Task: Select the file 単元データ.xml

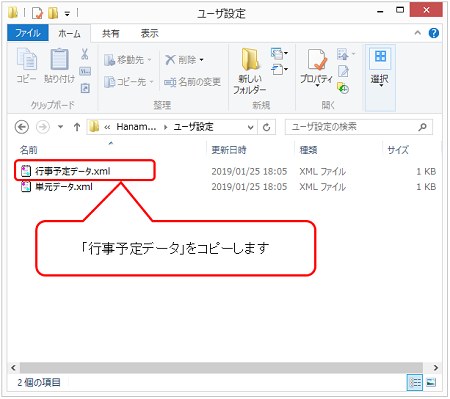Action: [x=64, y=187]
